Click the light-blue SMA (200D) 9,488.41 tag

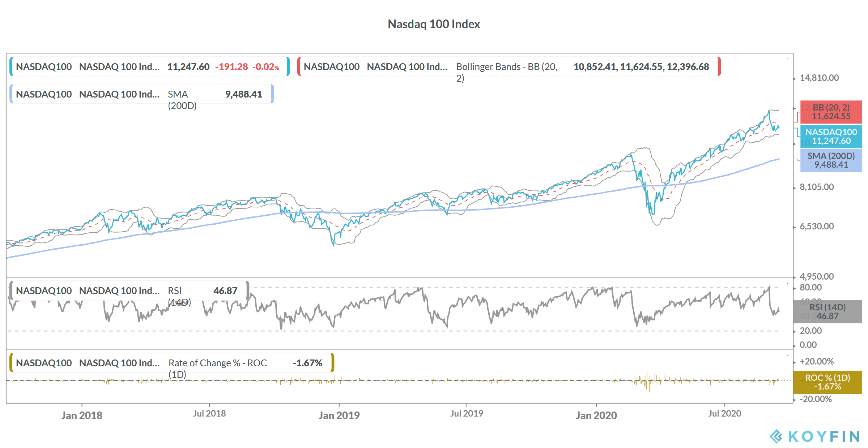click(x=831, y=160)
